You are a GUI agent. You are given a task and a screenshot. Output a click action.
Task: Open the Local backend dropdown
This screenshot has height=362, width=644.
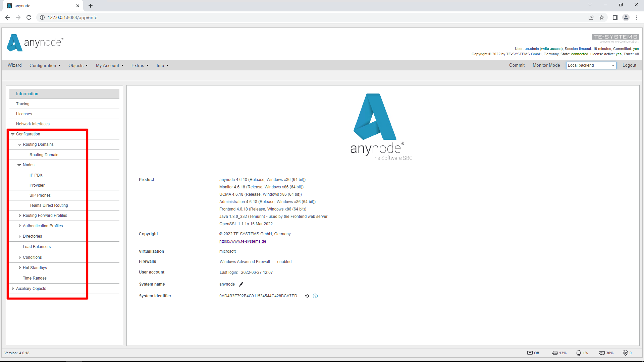coord(591,65)
